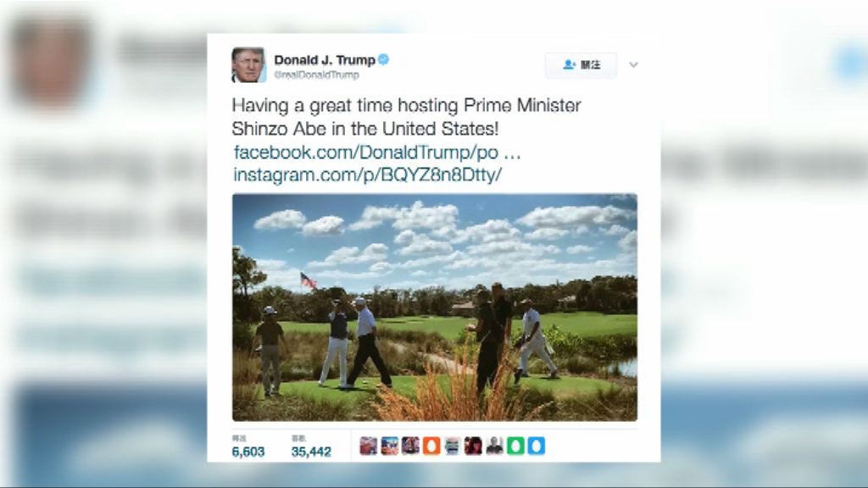
Task: Click the Donald J. Trump display name
Action: pos(325,60)
